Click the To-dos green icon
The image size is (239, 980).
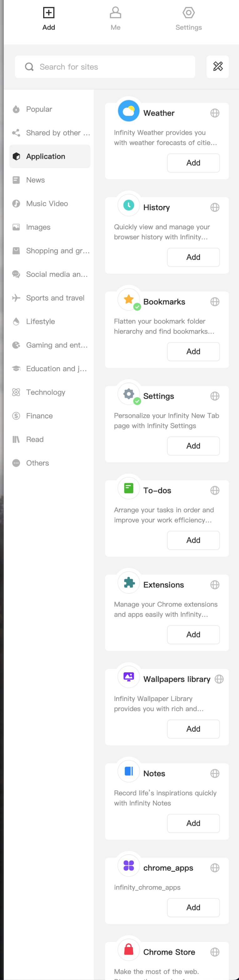click(x=129, y=488)
